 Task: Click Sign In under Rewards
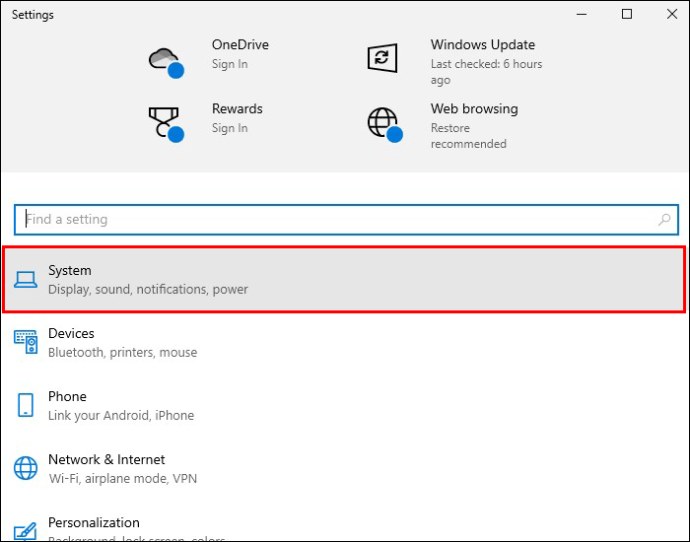point(229,128)
